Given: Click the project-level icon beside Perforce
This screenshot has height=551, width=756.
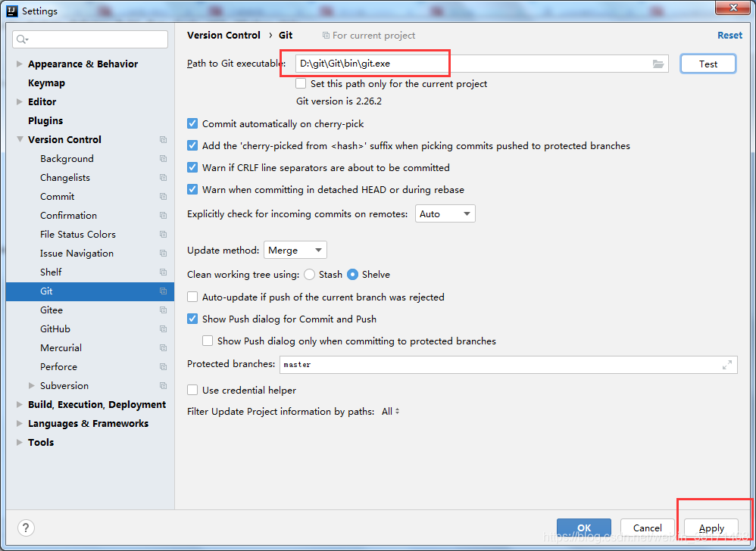Looking at the screenshot, I should coord(163,366).
